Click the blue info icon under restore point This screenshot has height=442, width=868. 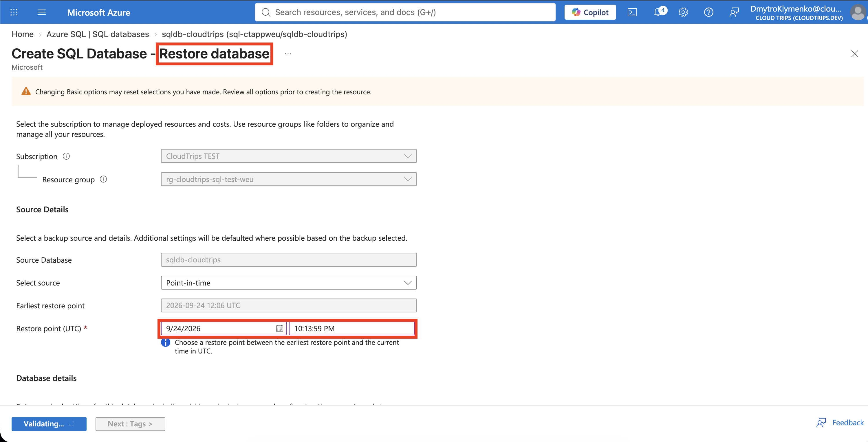(x=165, y=342)
